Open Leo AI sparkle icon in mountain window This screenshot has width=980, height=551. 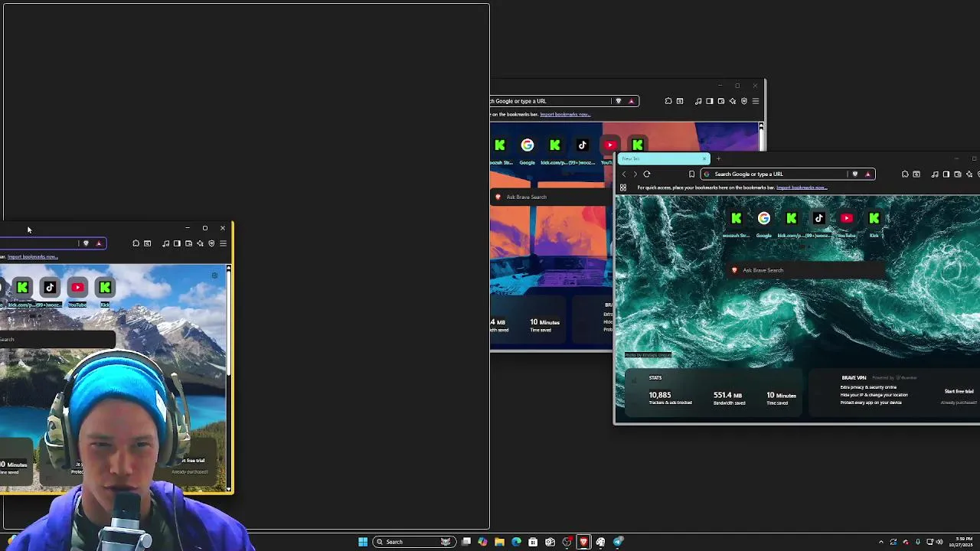(x=200, y=243)
